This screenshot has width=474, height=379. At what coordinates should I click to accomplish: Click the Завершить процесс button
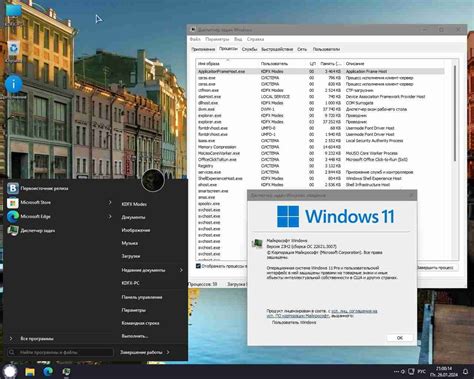437,267
